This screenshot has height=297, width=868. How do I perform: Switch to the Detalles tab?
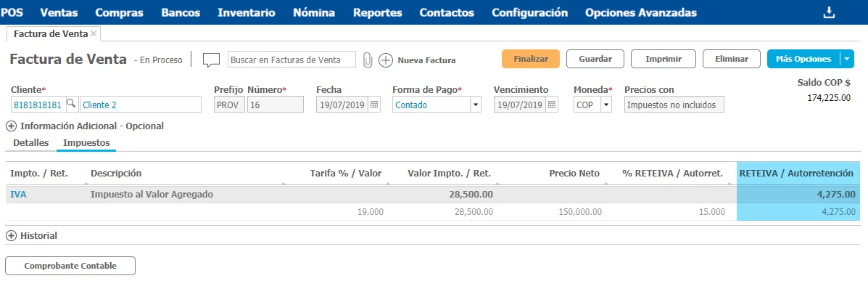31,143
